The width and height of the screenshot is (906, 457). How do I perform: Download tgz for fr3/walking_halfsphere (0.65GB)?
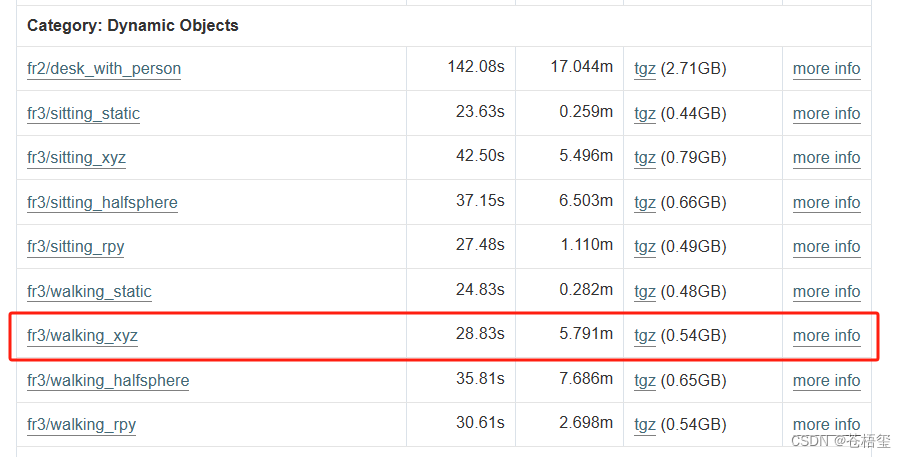point(645,380)
